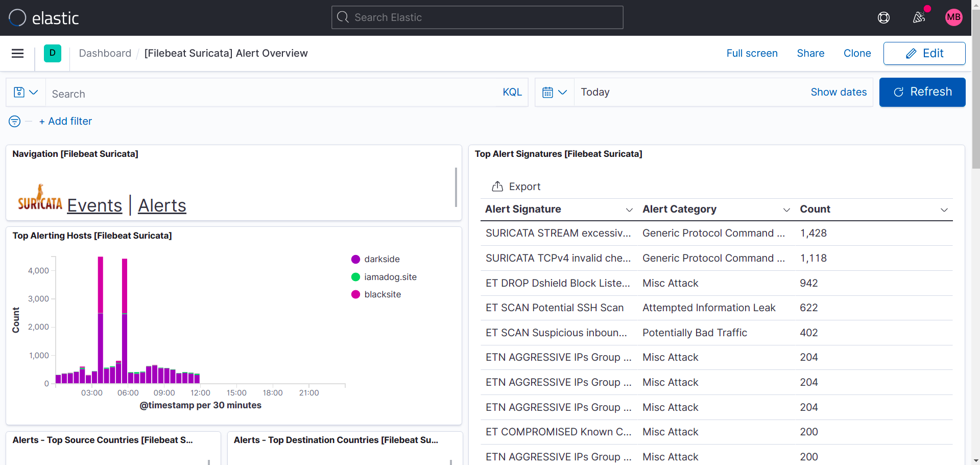Viewport: 980px width, 465px height.
Task: Enter Full screen mode
Action: point(752,53)
